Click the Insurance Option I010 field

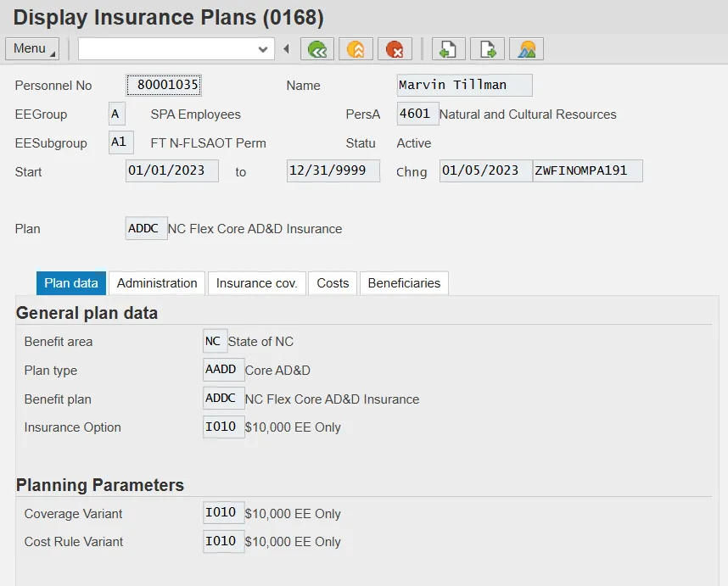224,427
